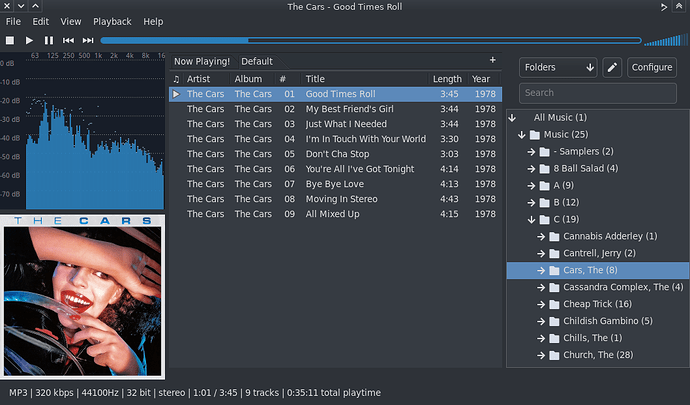Screen dimensions: 690x405
Task: Select track I'm In Touch With Your World
Action: [335, 139]
